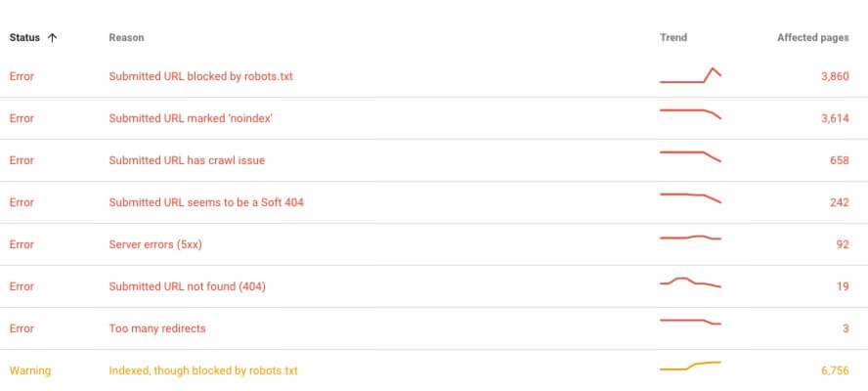This screenshot has width=868, height=391.
Task: Open 'Submitted URL seems to be a Soft 404'
Action: (434, 202)
